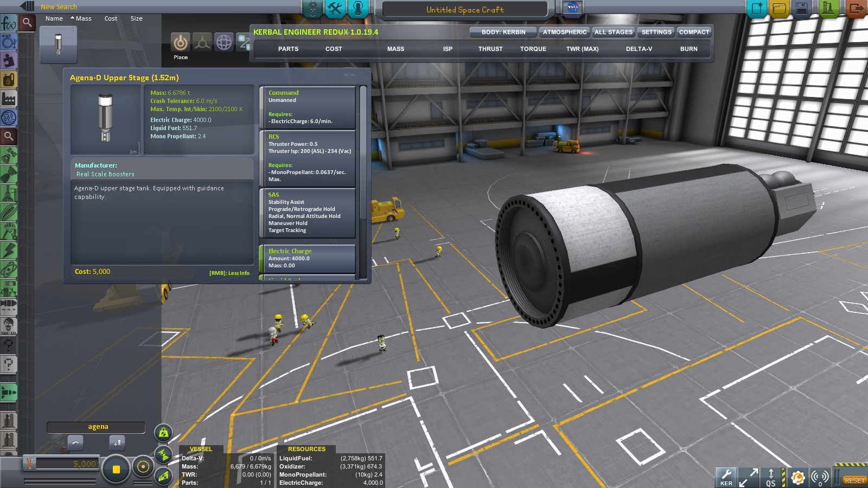868x488 pixels.
Task: Click the orange gear toolbar button
Action: (797, 478)
